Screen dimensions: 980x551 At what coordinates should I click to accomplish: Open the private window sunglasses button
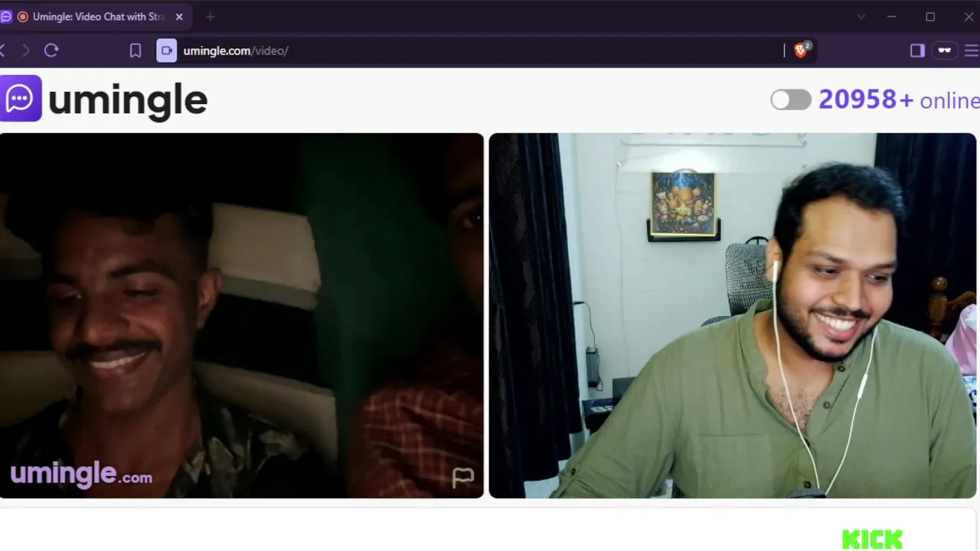pos(945,51)
